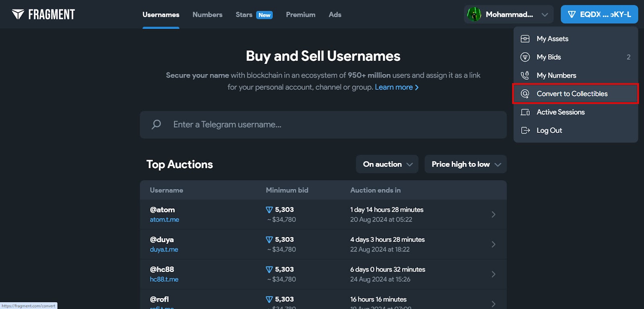644x309 pixels.
Task: Click the New badge beside Stars
Action: [x=264, y=15]
